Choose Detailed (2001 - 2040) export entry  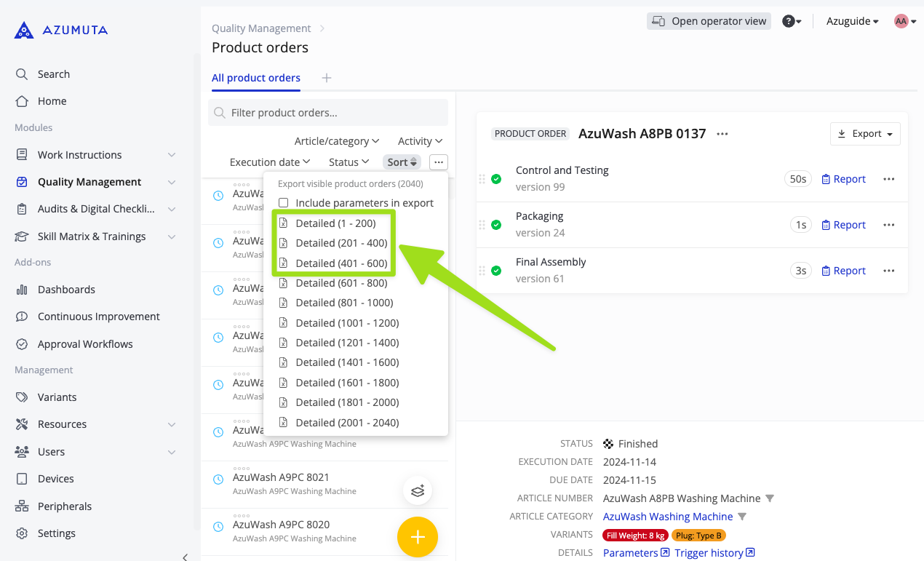(347, 422)
